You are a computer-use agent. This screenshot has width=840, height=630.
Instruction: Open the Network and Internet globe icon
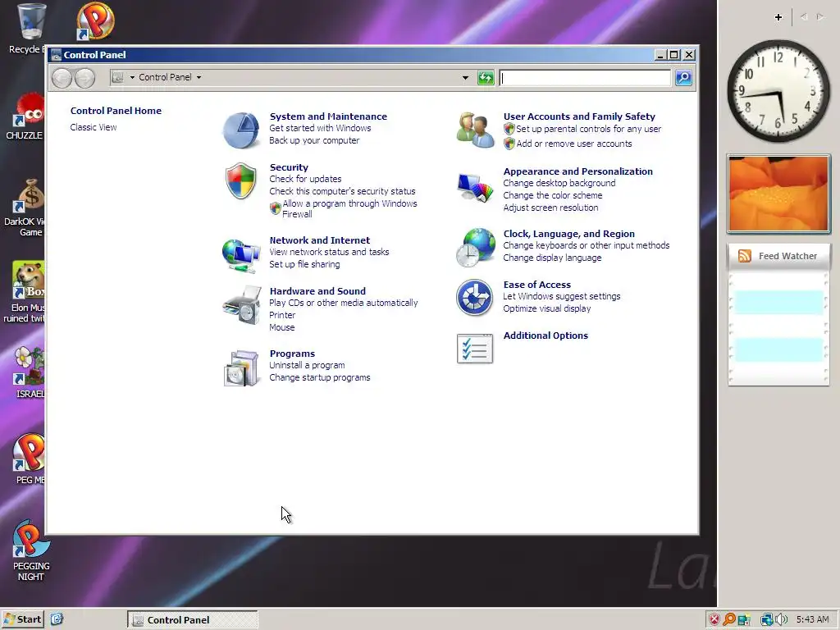pos(240,255)
